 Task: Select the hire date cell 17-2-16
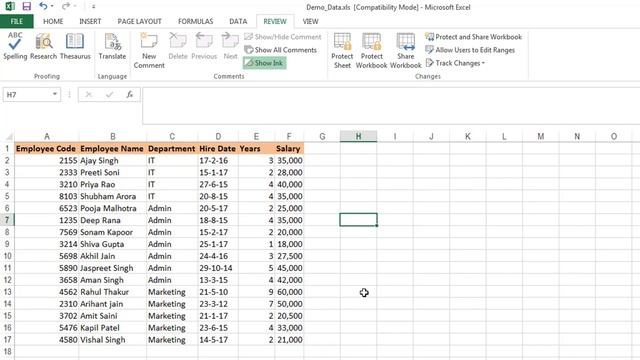coord(218,160)
